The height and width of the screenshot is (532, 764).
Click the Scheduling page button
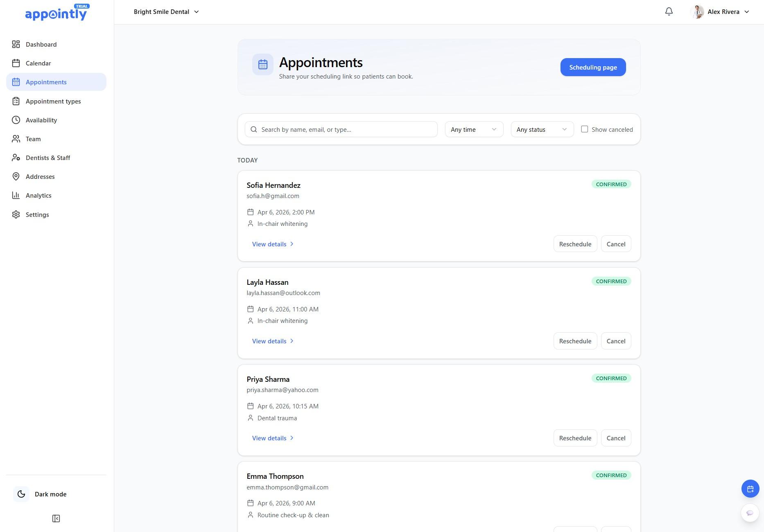(593, 67)
